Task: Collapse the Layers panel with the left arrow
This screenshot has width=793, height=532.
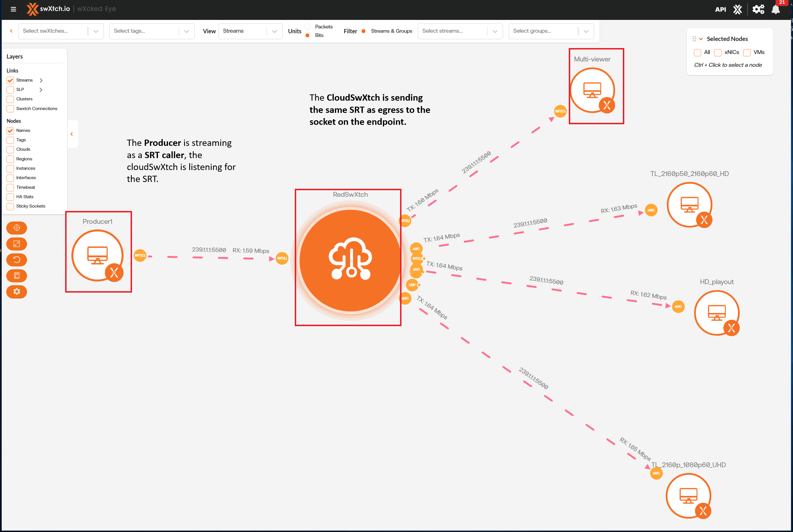Action: (72, 134)
